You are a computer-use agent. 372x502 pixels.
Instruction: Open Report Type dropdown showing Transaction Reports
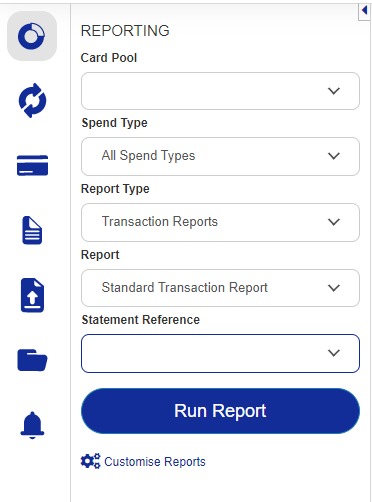pyautogui.click(x=220, y=222)
